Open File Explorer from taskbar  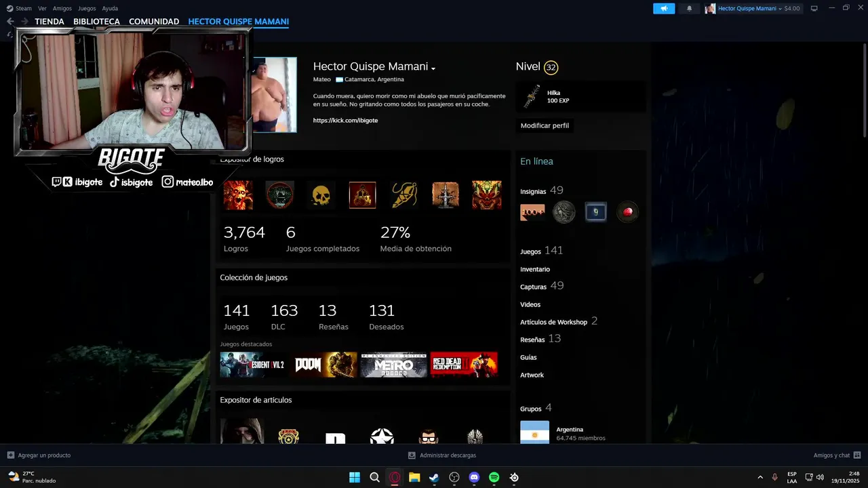(414, 477)
